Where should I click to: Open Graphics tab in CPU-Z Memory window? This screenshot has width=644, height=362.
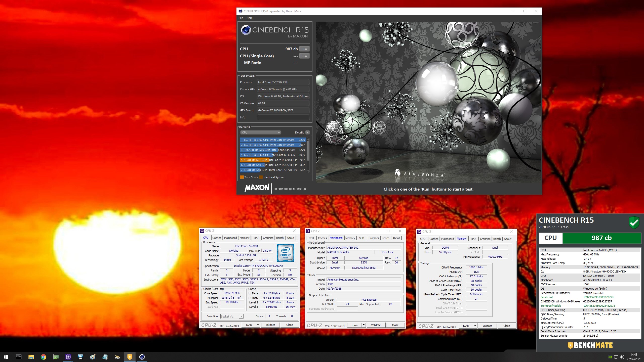click(x=485, y=239)
